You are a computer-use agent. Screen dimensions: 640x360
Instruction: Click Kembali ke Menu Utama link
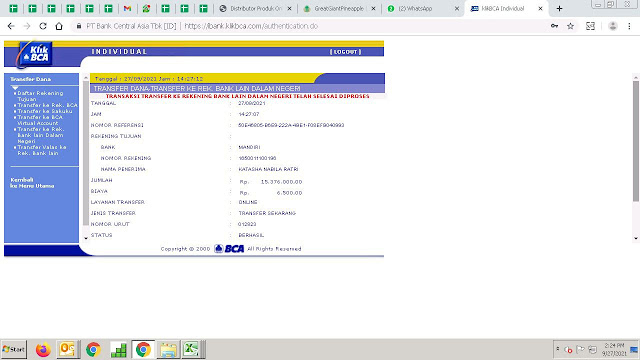32,183
